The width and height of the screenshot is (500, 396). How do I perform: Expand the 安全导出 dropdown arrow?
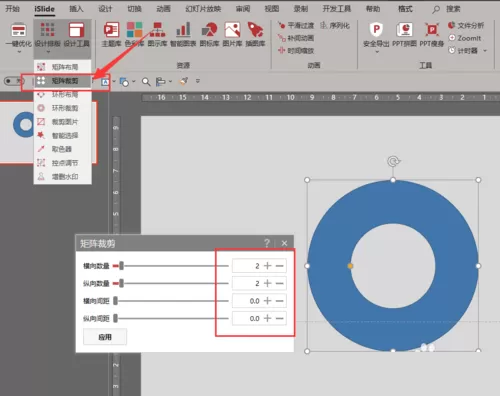377,52
